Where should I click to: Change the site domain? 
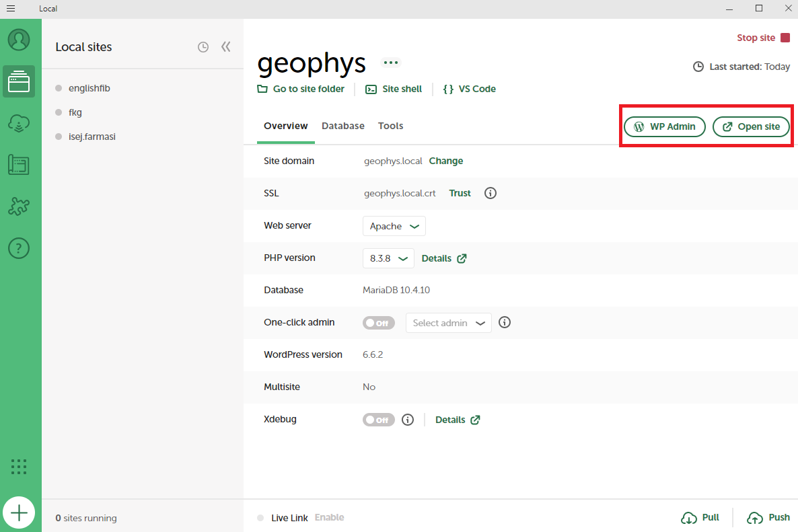coord(446,161)
